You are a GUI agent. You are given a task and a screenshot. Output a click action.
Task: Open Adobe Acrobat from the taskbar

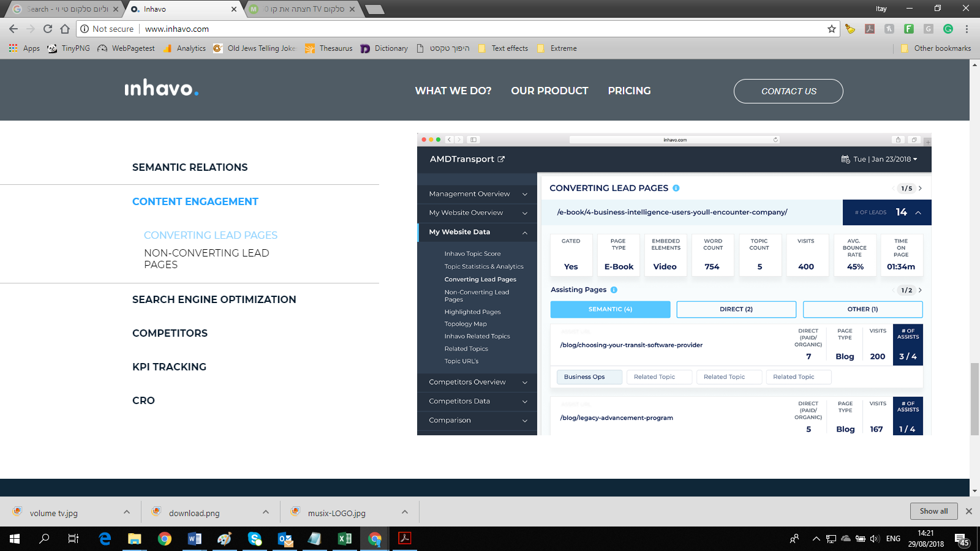(405, 539)
